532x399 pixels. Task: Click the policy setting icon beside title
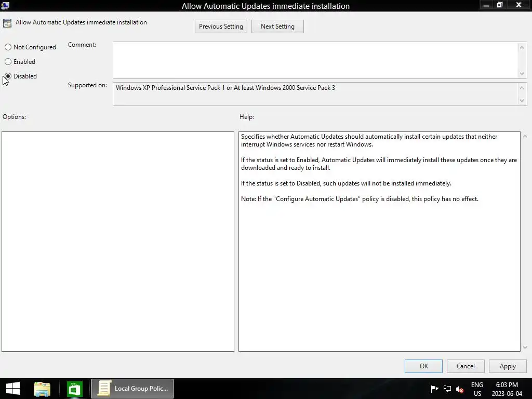7,23
